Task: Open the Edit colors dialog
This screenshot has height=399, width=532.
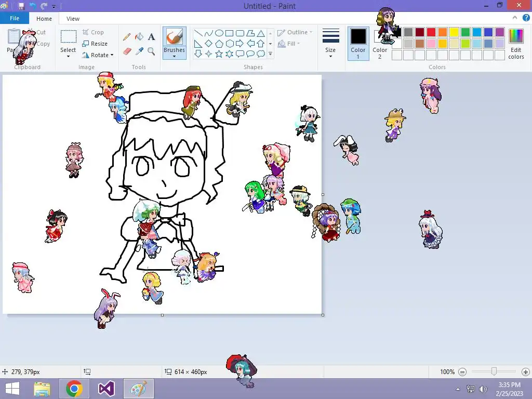Action: coord(516,44)
